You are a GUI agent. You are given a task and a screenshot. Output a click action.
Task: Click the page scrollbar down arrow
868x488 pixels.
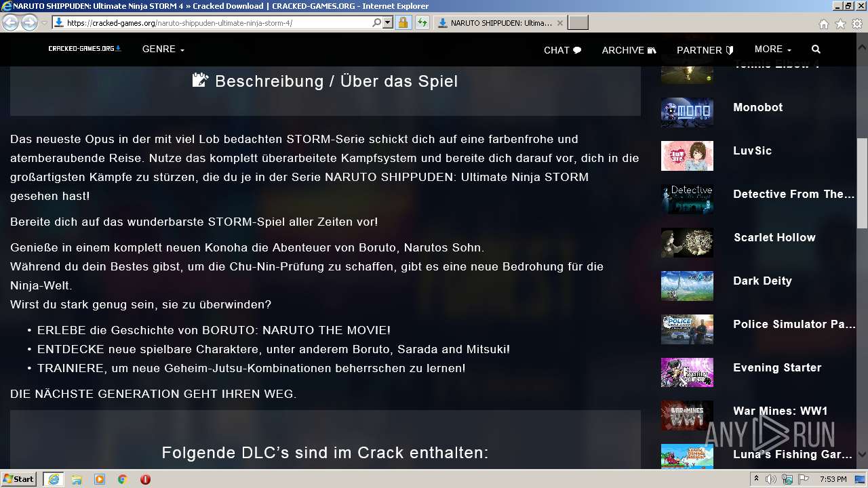tap(862, 455)
